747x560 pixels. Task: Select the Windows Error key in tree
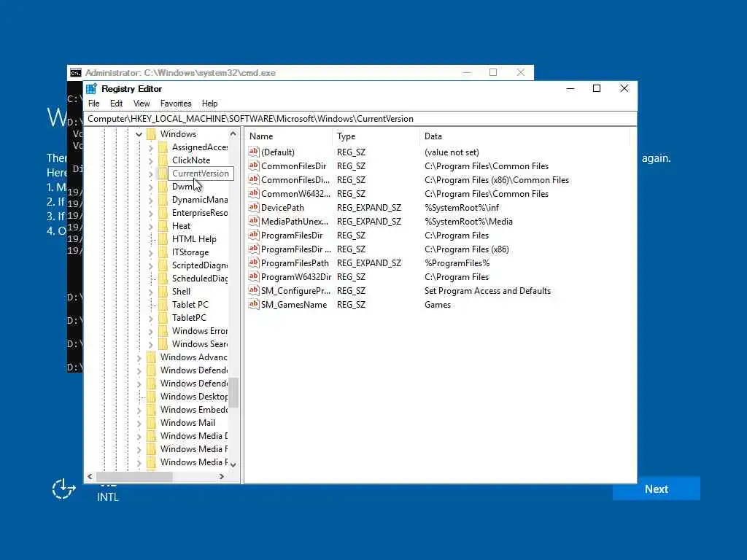[x=200, y=331]
